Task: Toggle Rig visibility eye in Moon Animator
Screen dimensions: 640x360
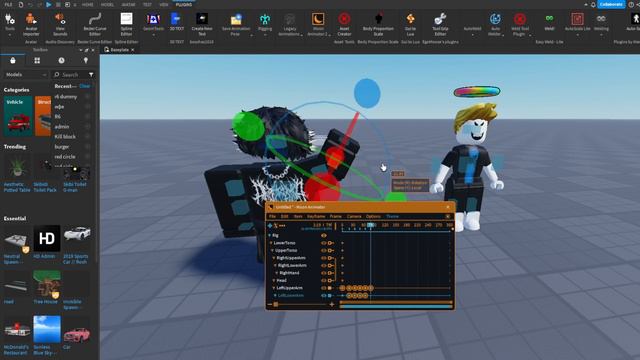Action: [x=324, y=236]
